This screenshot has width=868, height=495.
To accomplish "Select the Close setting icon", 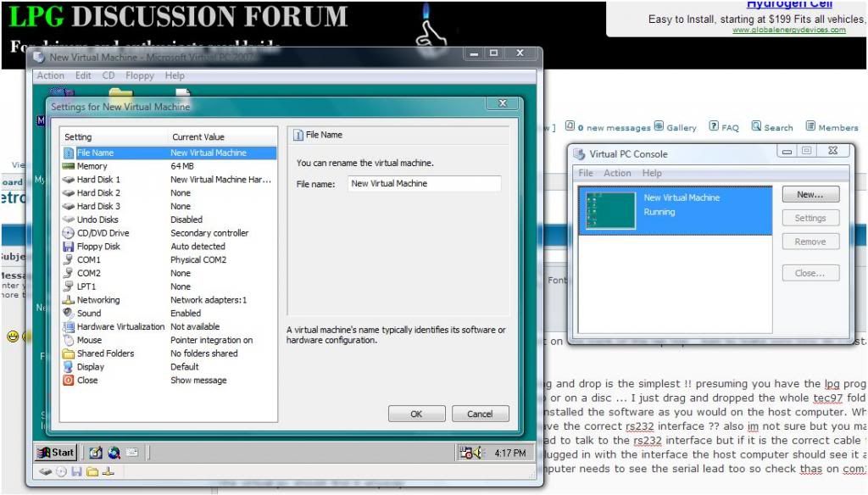I will tap(69, 381).
